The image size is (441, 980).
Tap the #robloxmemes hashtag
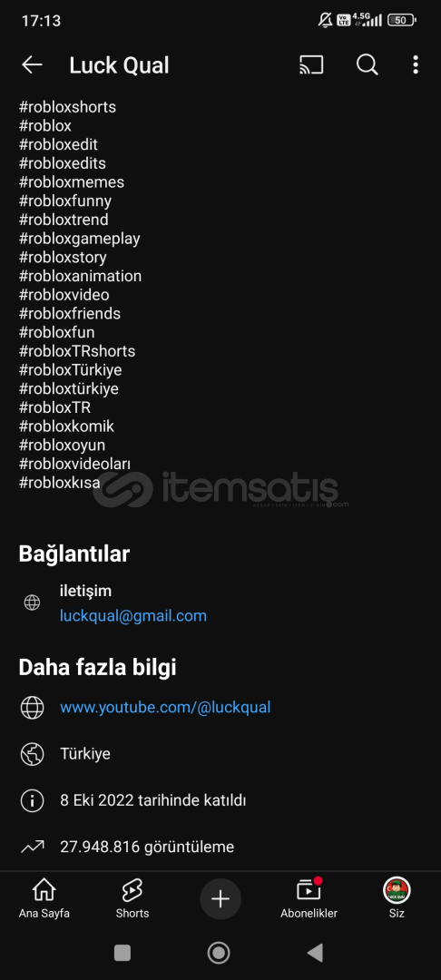coord(71,182)
